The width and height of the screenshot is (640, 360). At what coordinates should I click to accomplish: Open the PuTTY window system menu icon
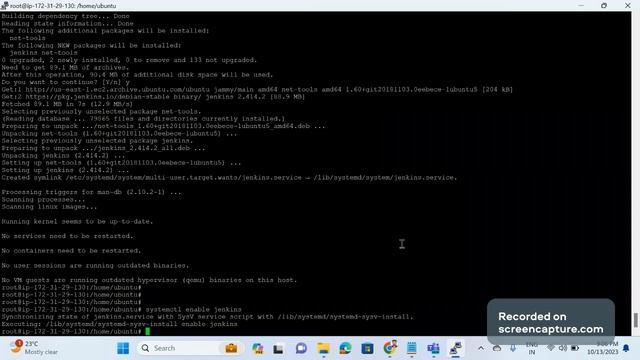tap(4, 6)
